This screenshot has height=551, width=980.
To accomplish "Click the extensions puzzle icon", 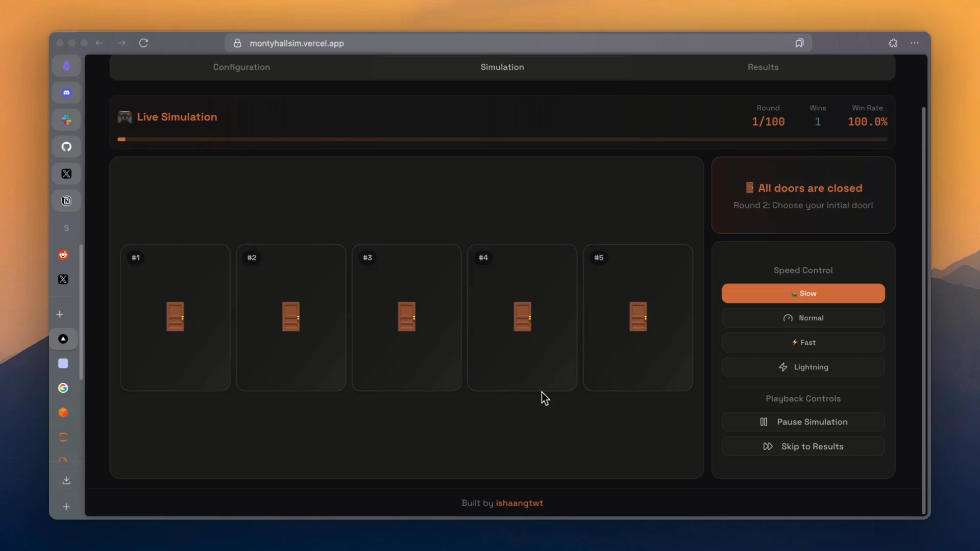I will pyautogui.click(x=893, y=43).
